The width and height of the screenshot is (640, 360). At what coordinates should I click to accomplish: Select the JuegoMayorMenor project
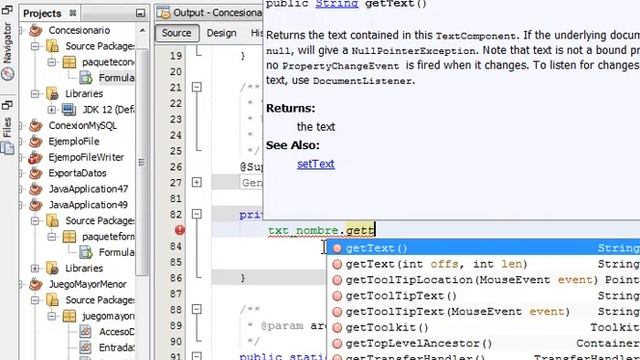point(88,284)
